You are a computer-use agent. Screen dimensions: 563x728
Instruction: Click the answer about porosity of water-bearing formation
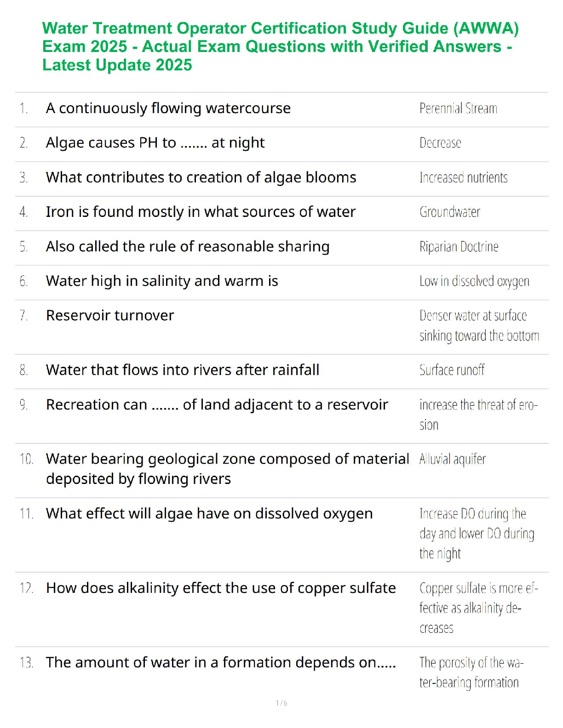pyautogui.click(x=471, y=672)
